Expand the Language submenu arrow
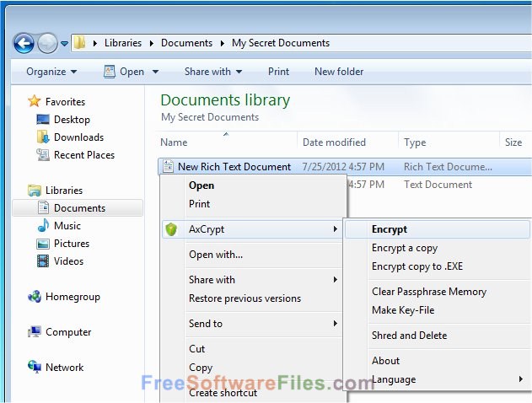The image size is (532, 403). [521, 379]
